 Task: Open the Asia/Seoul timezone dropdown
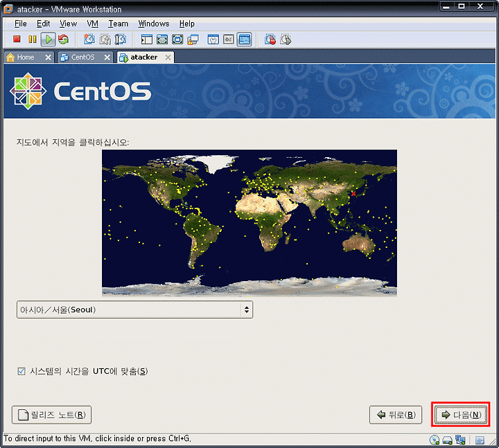pyautogui.click(x=135, y=310)
